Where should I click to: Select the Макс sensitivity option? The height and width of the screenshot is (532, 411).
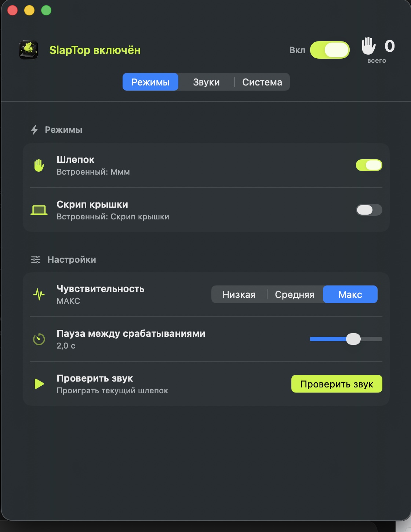coord(350,294)
